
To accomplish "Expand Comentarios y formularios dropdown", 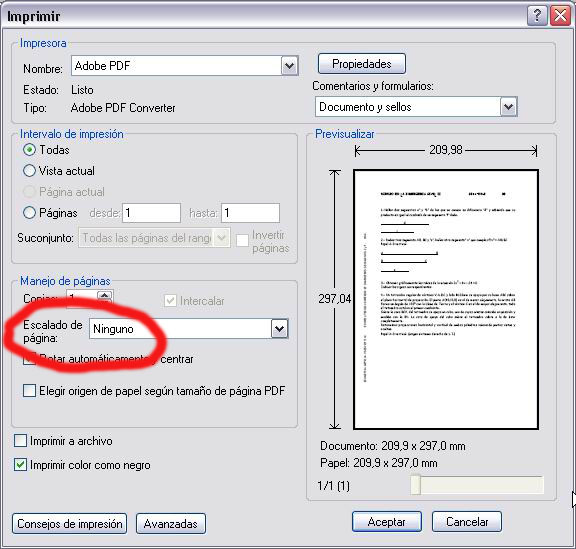I will (x=508, y=107).
